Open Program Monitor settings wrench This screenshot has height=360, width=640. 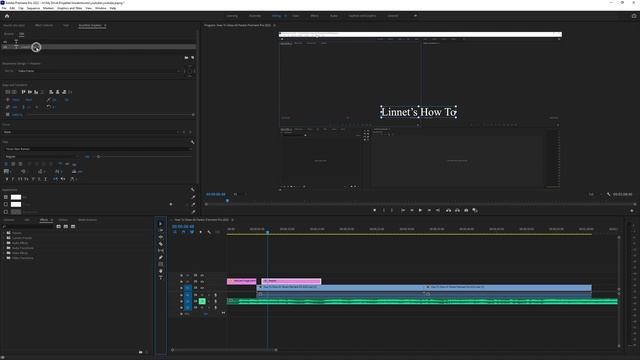point(609,194)
